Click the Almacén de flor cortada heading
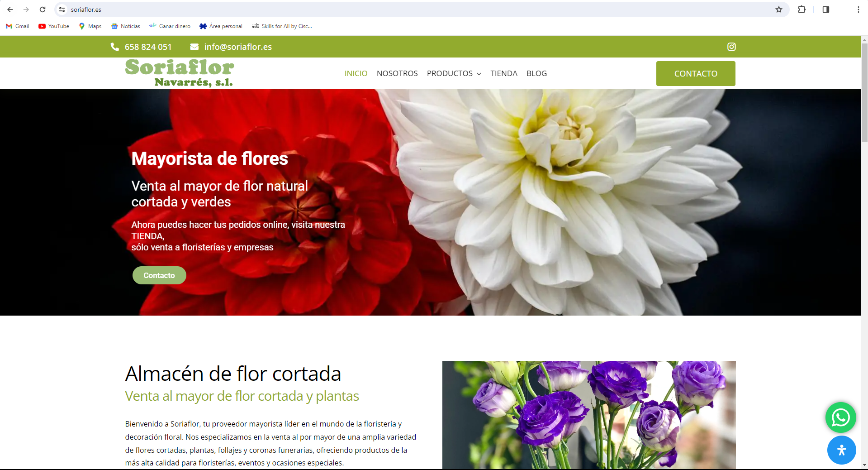This screenshot has height=470, width=868. [x=233, y=374]
